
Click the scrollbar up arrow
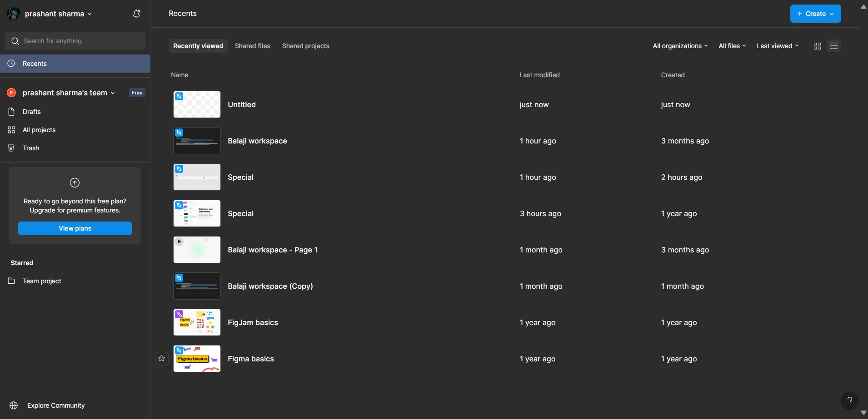[863, 6]
